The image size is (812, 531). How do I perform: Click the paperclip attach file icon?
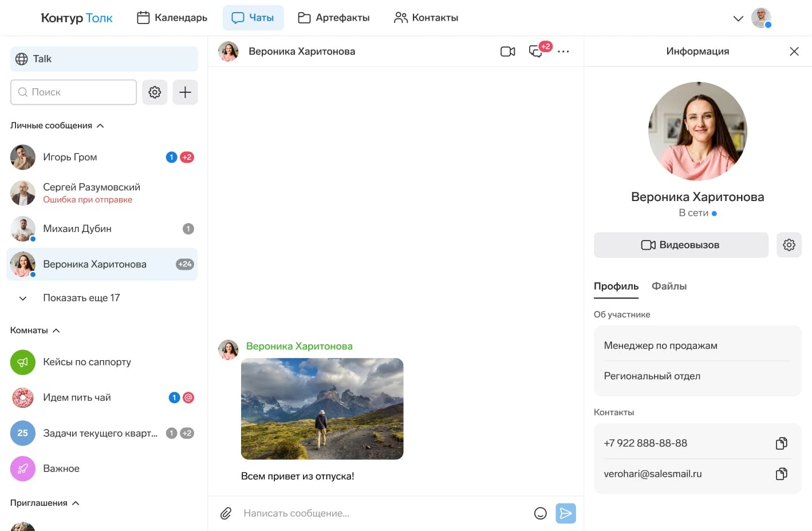tap(226, 513)
